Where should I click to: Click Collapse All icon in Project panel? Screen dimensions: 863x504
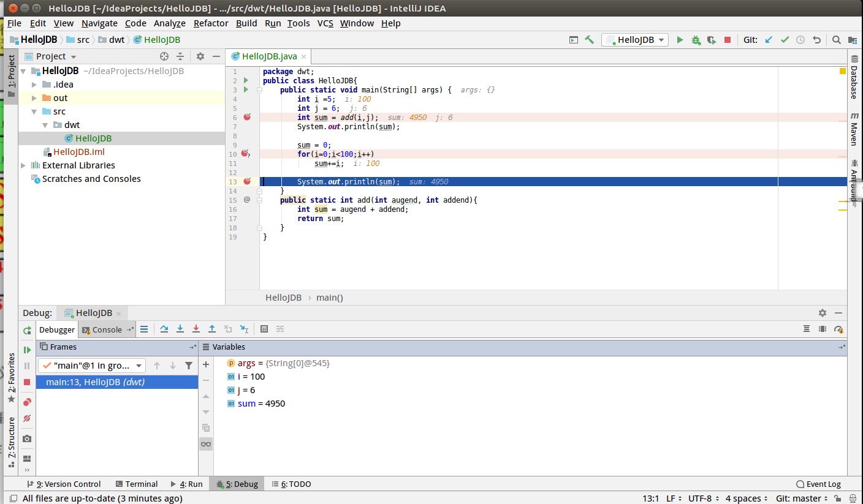[x=180, y=56]
